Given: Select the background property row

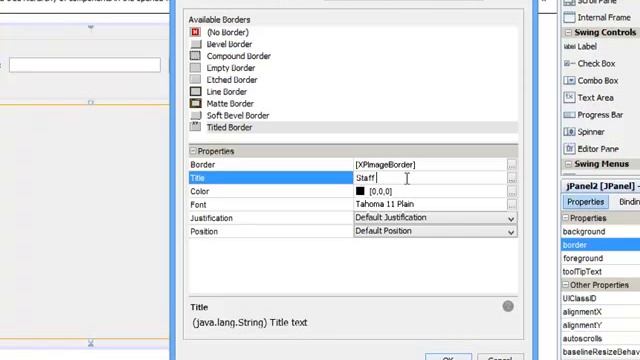Looking at the screenshot, I should [x=600, y=231].
